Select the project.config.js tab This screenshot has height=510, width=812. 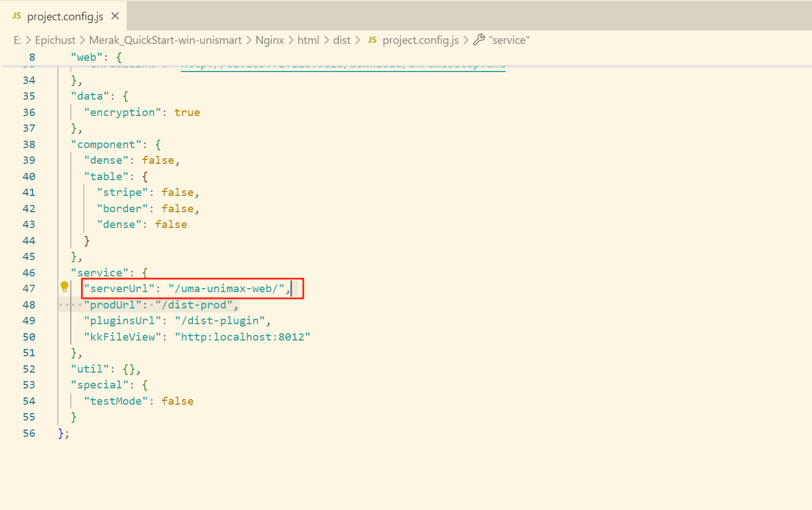[x=65, y=16]
